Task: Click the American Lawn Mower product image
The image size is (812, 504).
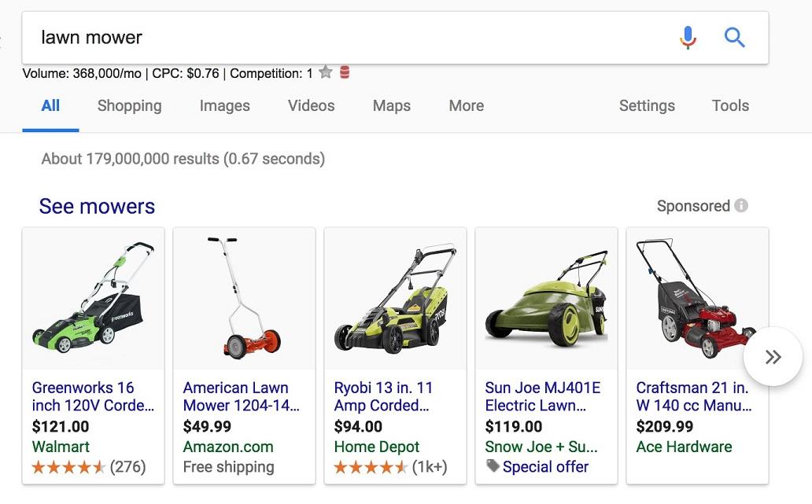Action: (x=244, y=297)
